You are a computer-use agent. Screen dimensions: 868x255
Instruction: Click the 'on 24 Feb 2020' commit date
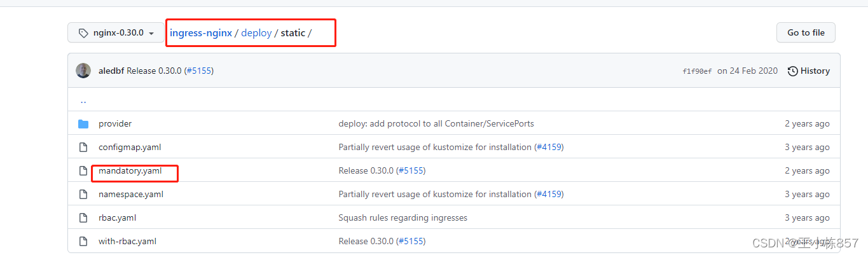tap(747, 71)
